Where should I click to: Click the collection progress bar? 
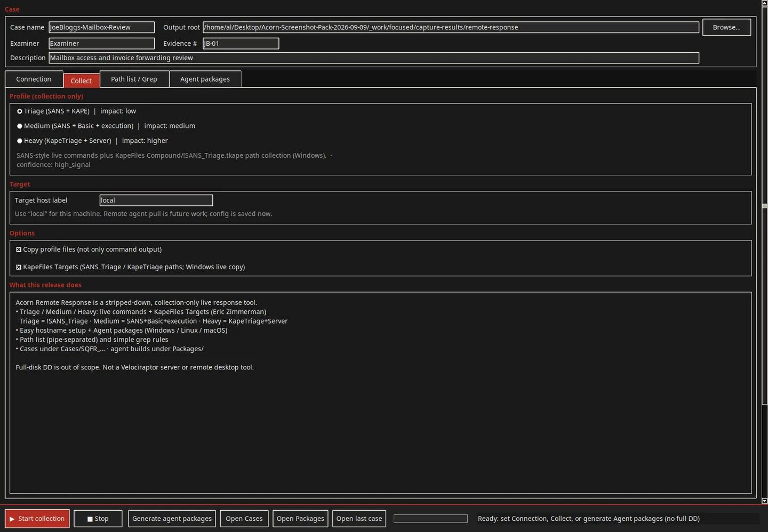tap(430, 519)
